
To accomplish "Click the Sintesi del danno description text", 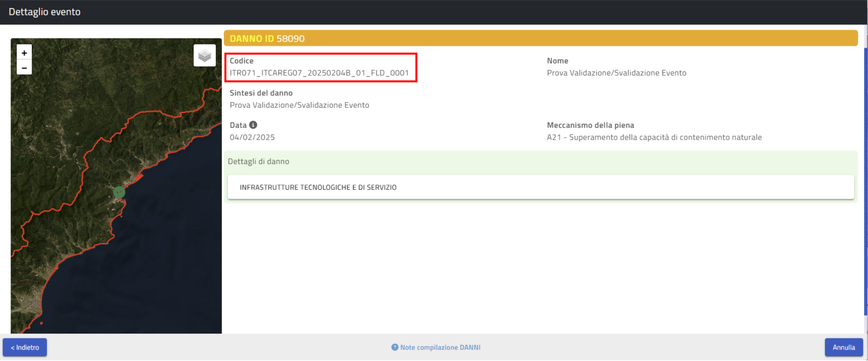I will click(299, 105).
